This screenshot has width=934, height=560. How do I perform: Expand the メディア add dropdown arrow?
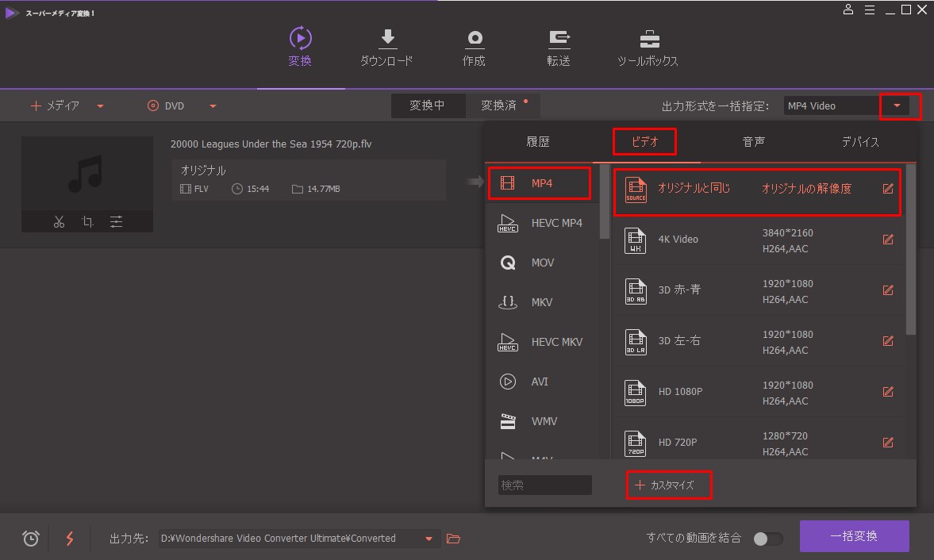click(x=100, y=106)
